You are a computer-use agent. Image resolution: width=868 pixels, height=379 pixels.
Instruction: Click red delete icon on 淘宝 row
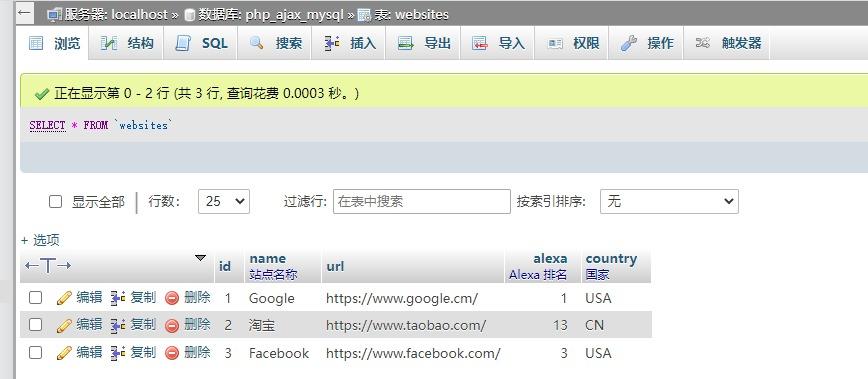click(172, 326)
